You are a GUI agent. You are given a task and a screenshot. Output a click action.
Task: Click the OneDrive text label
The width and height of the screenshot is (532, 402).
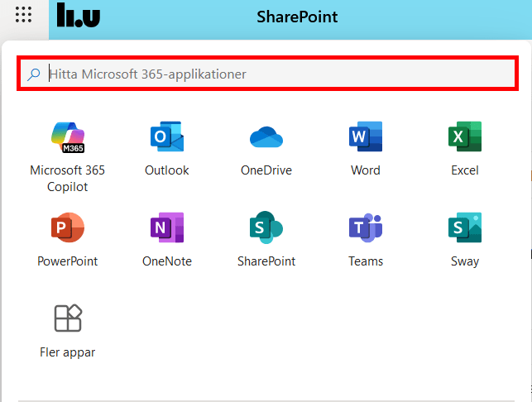click(x=266, y=170)
